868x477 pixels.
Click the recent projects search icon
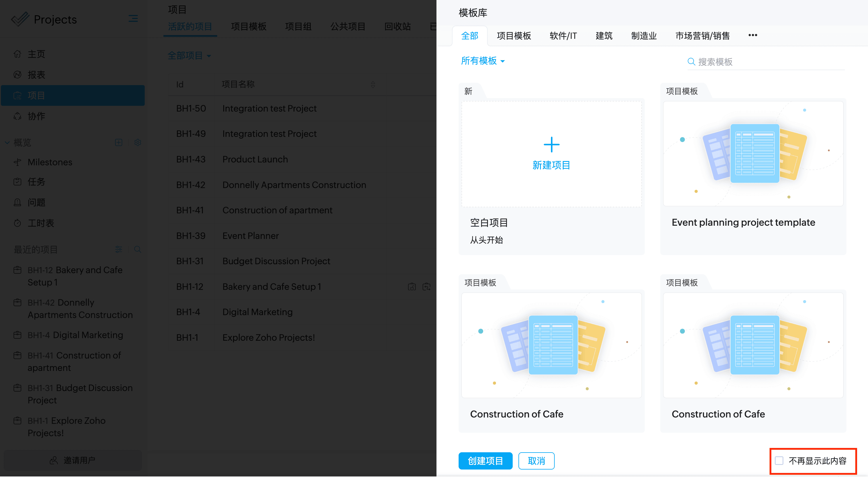tap(138, 250)
